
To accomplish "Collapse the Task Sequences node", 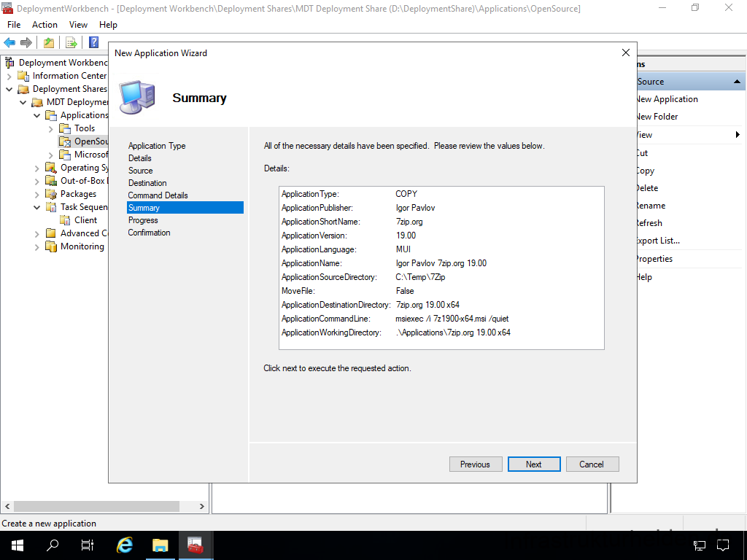I will click(x=36, y=207).
